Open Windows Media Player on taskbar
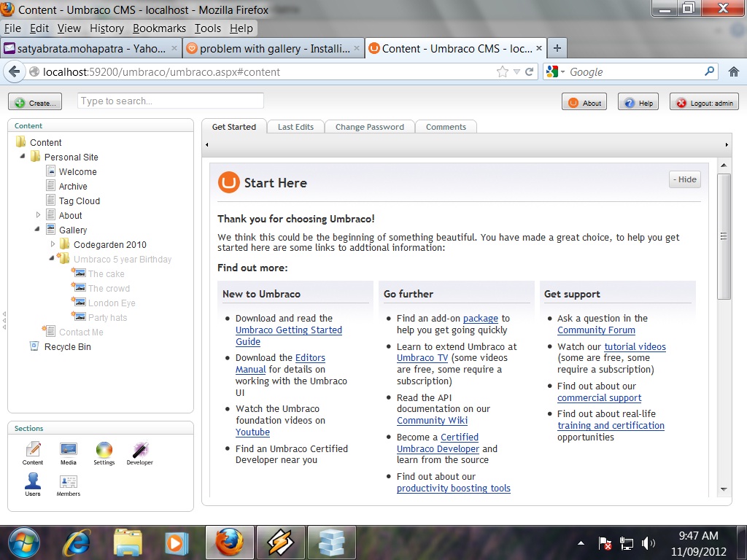 tap(177, 542)
